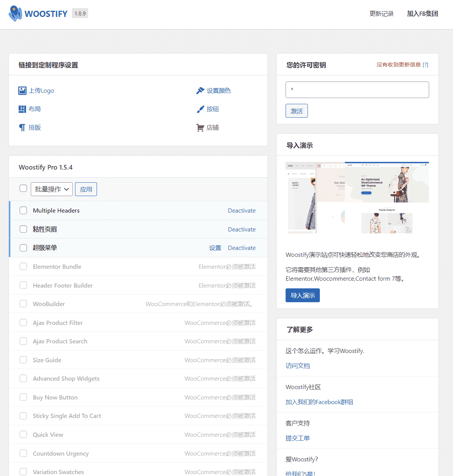Image resolution: width=453 pixels, height=476 pixels.
Task: Check the Elementor Bundle checkbox
Action: click(23, 266)
